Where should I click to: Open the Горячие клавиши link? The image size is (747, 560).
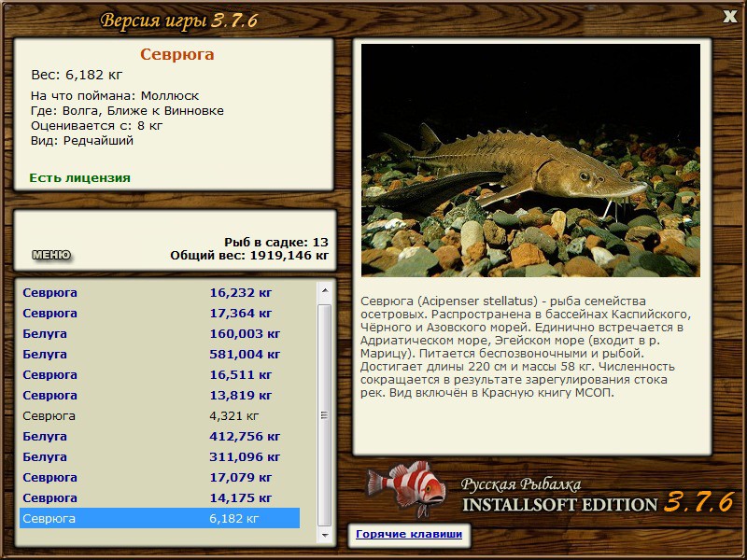(409, 534)
